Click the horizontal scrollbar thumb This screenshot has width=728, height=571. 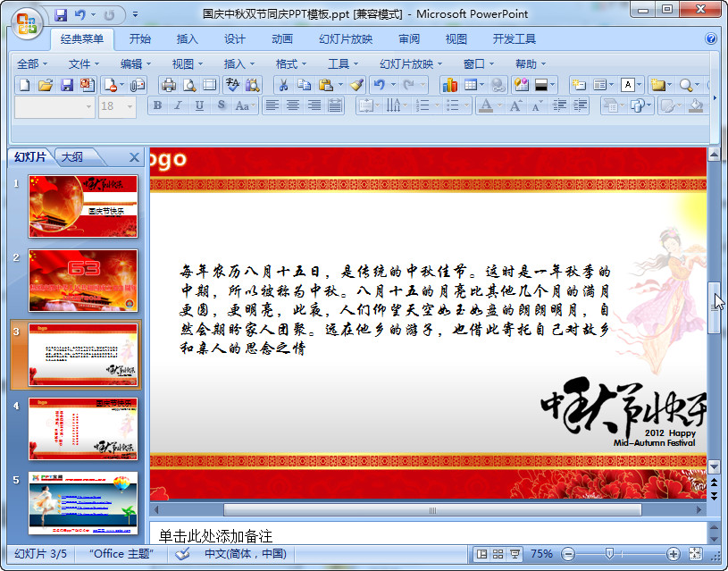(432, 510)
